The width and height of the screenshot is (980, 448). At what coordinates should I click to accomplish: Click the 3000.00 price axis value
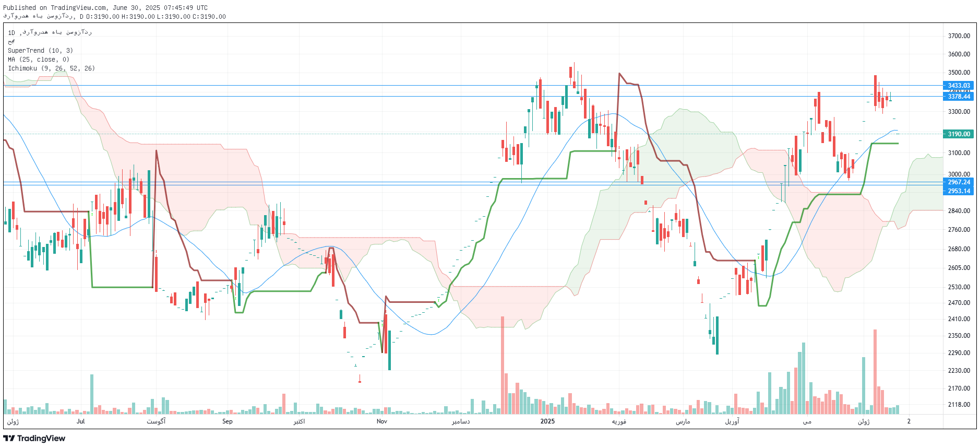pyautogui.click(x=959, y=174)
